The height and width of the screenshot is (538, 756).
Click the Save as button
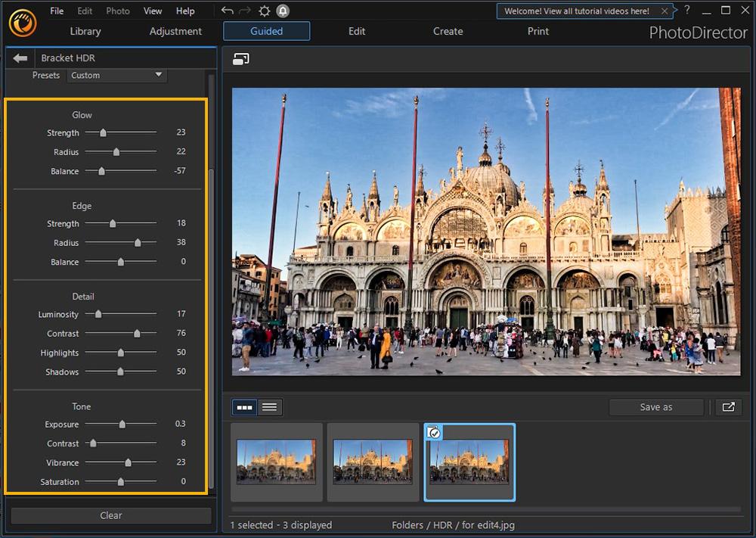click(655, 407)
